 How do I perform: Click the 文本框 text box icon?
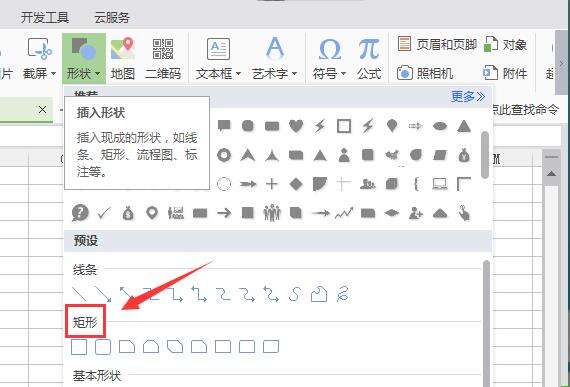pyautogui.click(x=218, y=49)
